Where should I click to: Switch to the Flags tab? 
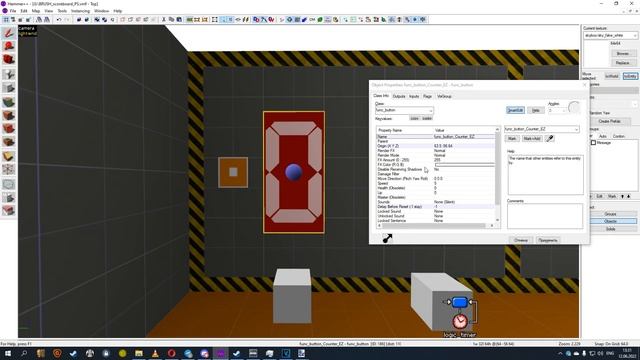tap(427, 96)
